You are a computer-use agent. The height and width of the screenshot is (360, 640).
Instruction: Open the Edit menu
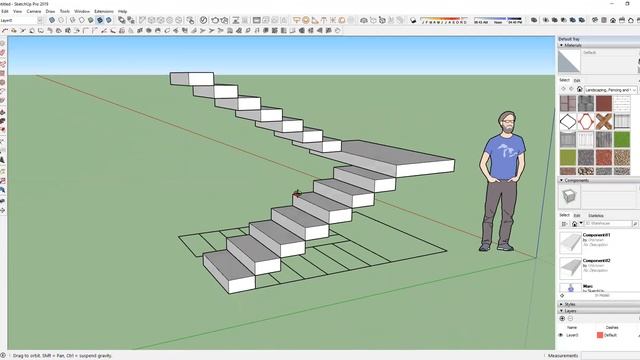tap(5, 11)
